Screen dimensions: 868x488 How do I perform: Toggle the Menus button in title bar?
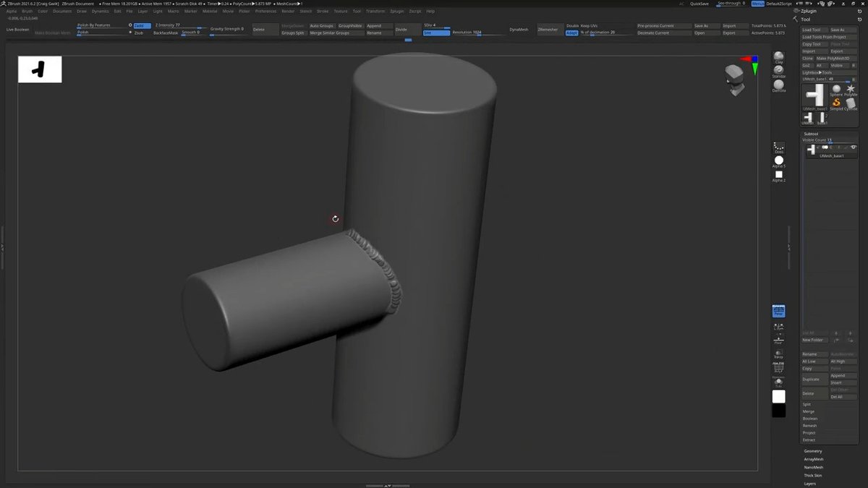[x=758, y=4]
